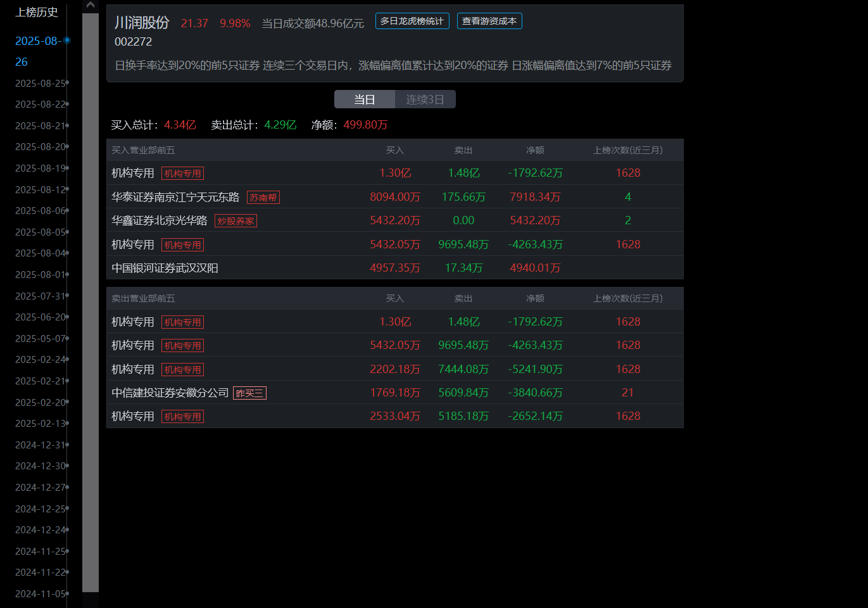Image resolution: width=868 pixels, height=608 pixels.
Task: Select history date 2025-08-01
Action: [41, 274]
